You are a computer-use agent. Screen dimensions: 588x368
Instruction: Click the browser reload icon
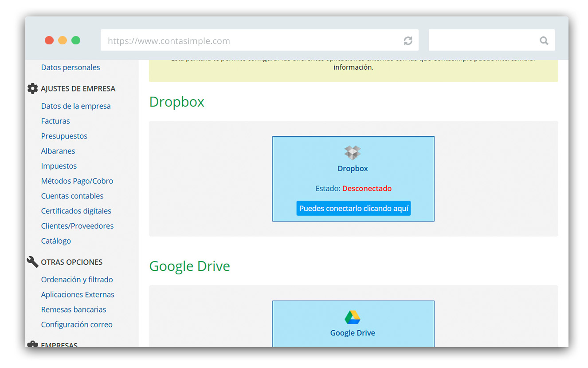coord(408,41)
